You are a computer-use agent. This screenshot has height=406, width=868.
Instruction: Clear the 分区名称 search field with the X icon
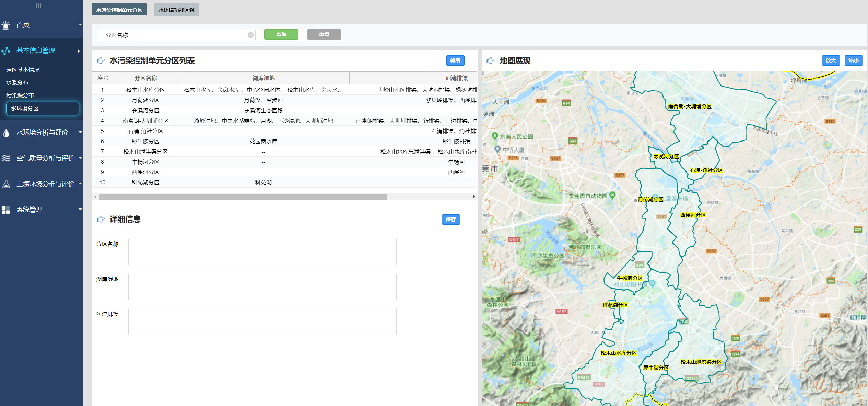tap(250, 35)
